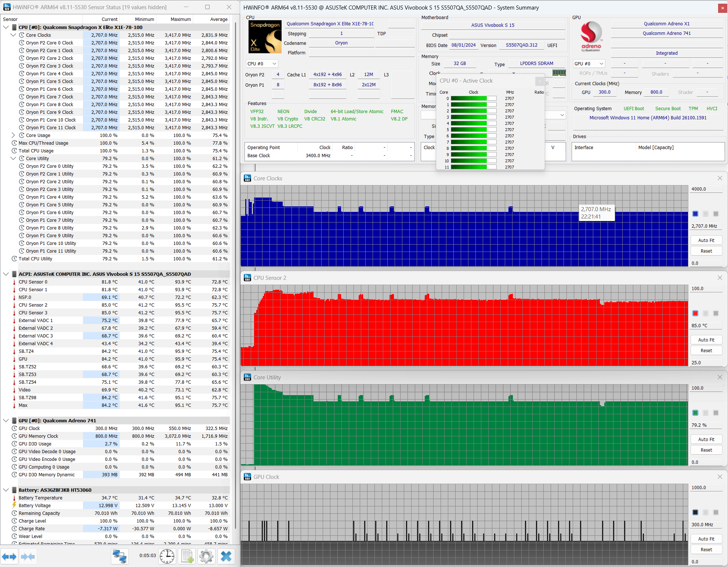The width and height of the screenshot is (728, 567).
Task: Toggle the second gray box in Core Utility graph
Action: tap(705, 413)
